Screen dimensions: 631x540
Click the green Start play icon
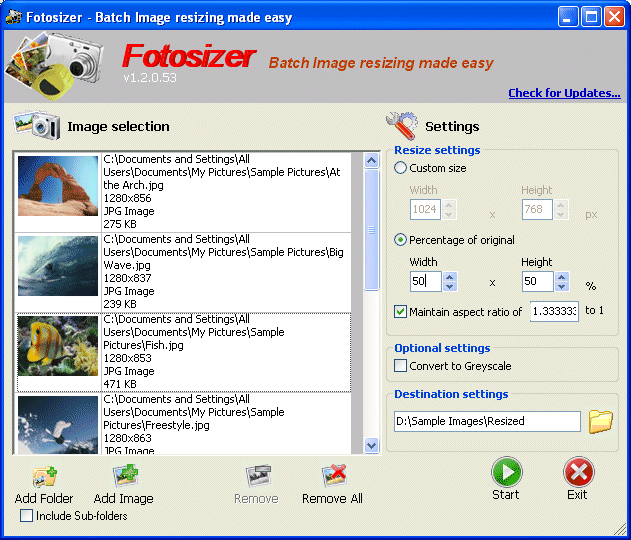tap(506, 472)
